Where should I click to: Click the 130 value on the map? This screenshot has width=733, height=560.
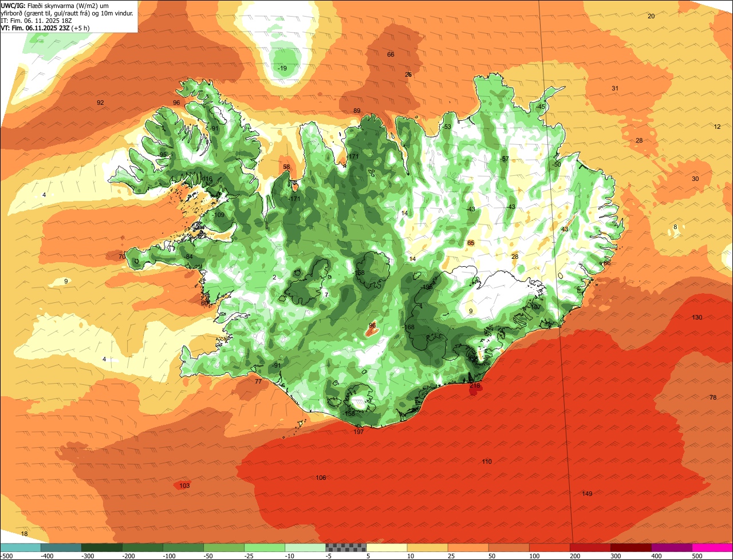click(x=697, y=317)
